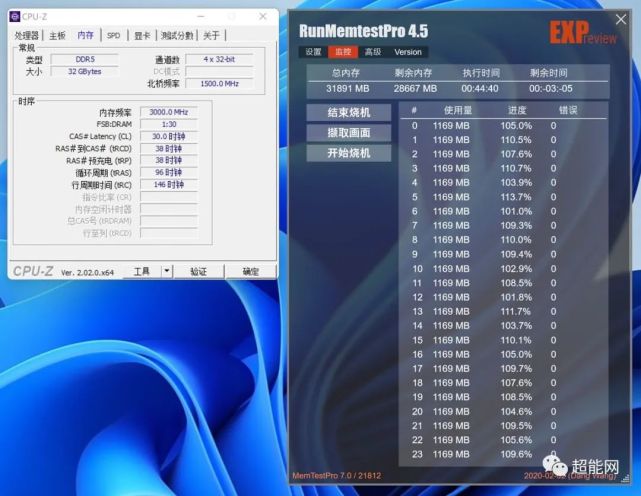Click the 通道数 4 x 32-bit field
The image size is (641, 496).
pos(219,59)
